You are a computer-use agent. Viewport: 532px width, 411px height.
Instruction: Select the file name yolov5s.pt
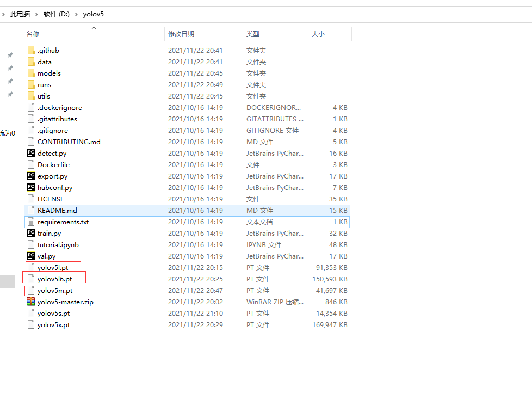[x=54, y=313]
